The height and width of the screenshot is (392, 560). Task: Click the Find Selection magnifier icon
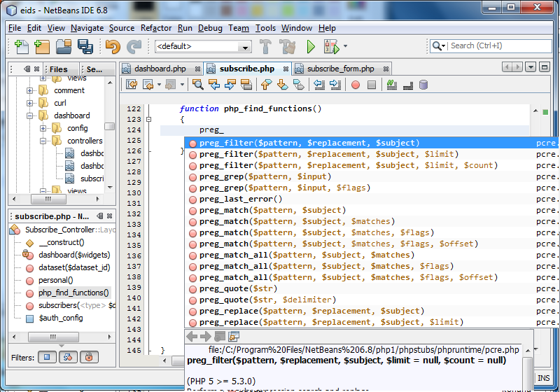[x=197, y=85]
